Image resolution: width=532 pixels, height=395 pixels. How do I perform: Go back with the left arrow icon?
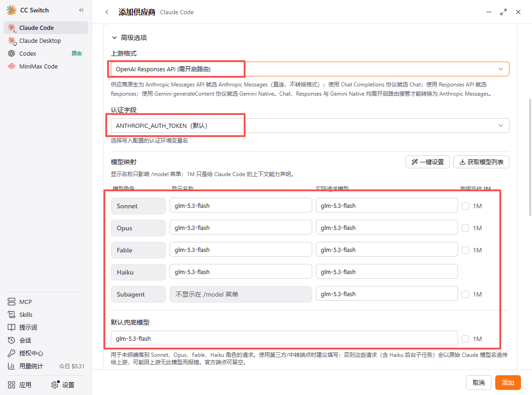(107, 12)
